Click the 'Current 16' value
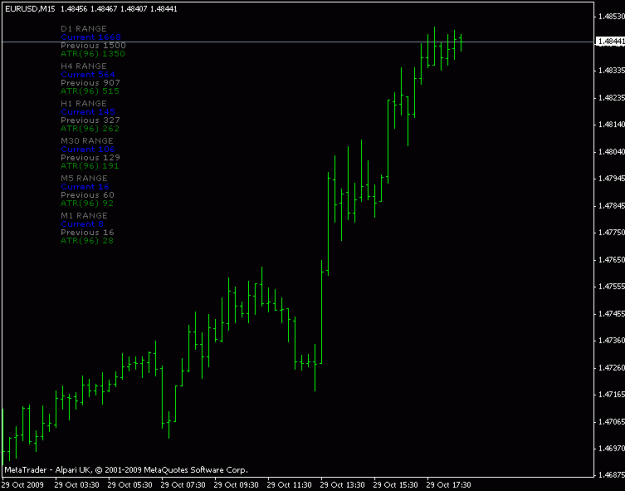This screenshot has height=491, width=625. (85, 187)
